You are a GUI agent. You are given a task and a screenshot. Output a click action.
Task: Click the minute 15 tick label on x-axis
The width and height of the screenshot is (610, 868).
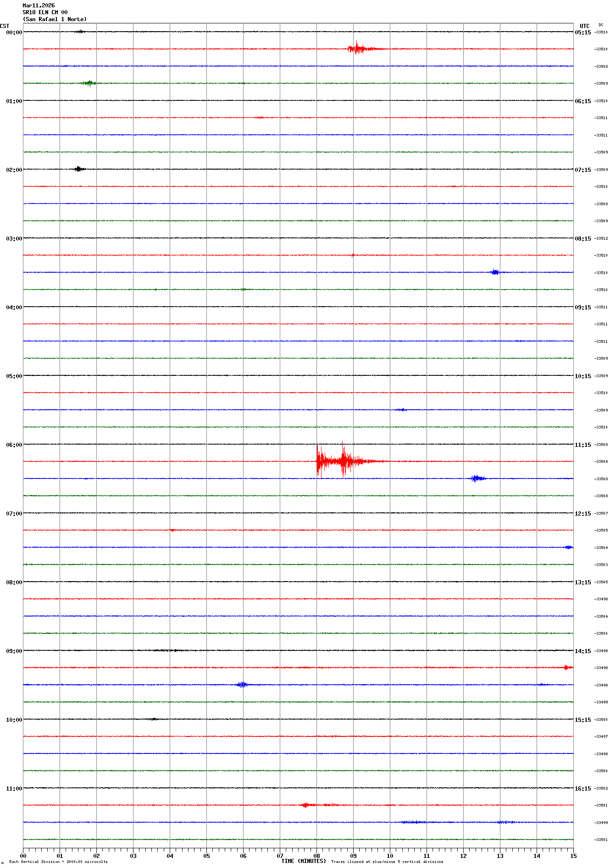[x=573, y=856]
